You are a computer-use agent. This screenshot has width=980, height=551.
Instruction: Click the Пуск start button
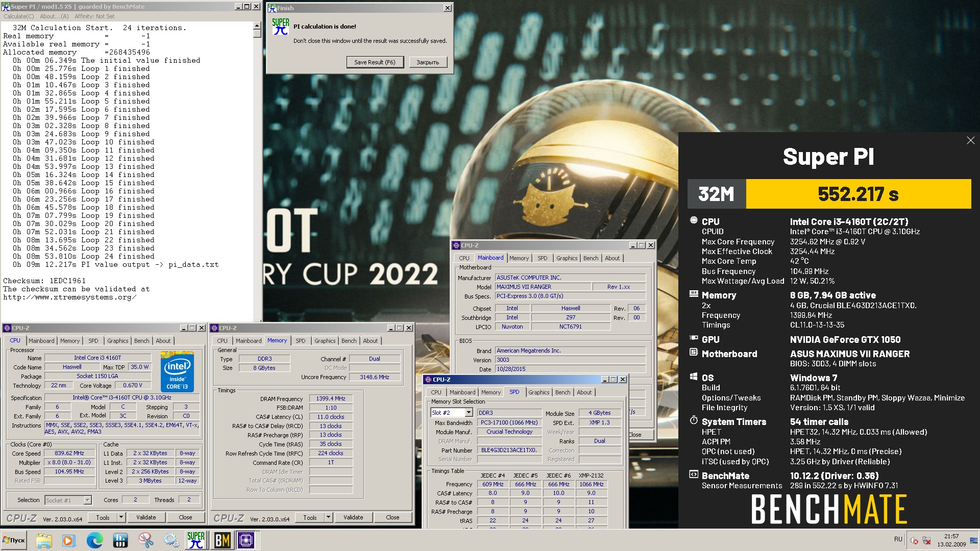coord(14,540)
